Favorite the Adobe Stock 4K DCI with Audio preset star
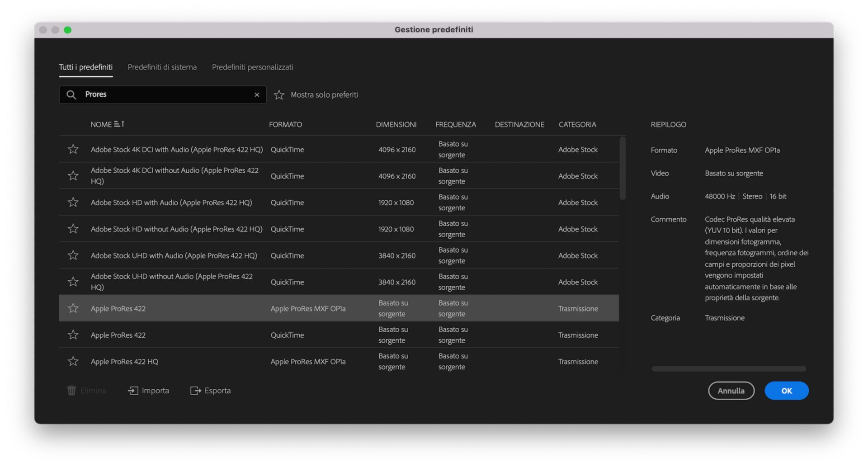Viewport: 868px width, 467px height. (x=73, y=149)
